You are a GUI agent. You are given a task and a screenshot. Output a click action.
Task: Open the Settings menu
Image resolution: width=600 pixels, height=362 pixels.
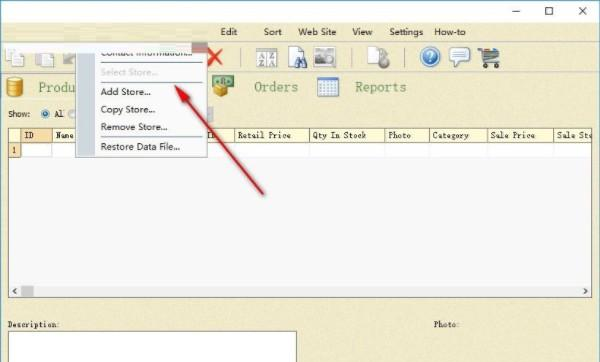pyautogui.click(x=406, y=32)
